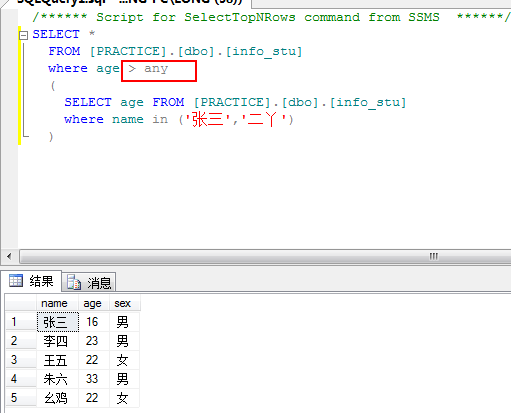Select the cell containing 幺鸡

click(x=58, y=398)
